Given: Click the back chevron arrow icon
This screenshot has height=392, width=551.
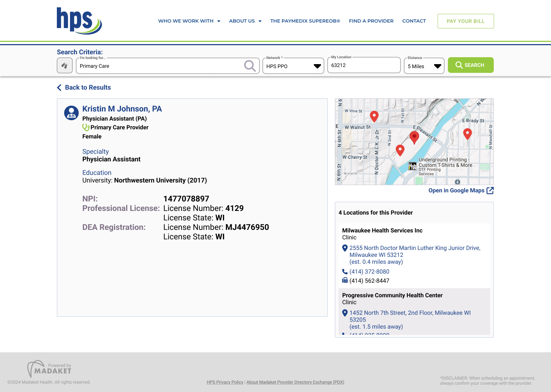Looking at the screenshot, I should click(59, 87).
